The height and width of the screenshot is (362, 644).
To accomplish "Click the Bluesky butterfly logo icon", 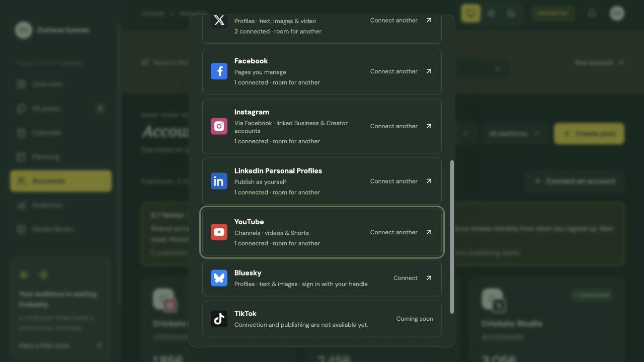I will click(219, 278).
